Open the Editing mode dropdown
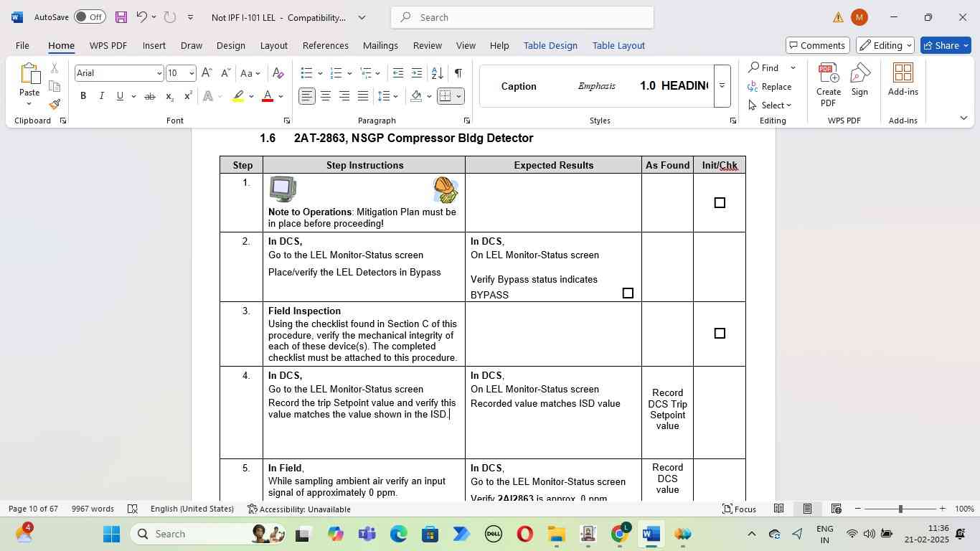 click(x=885, y=45)
